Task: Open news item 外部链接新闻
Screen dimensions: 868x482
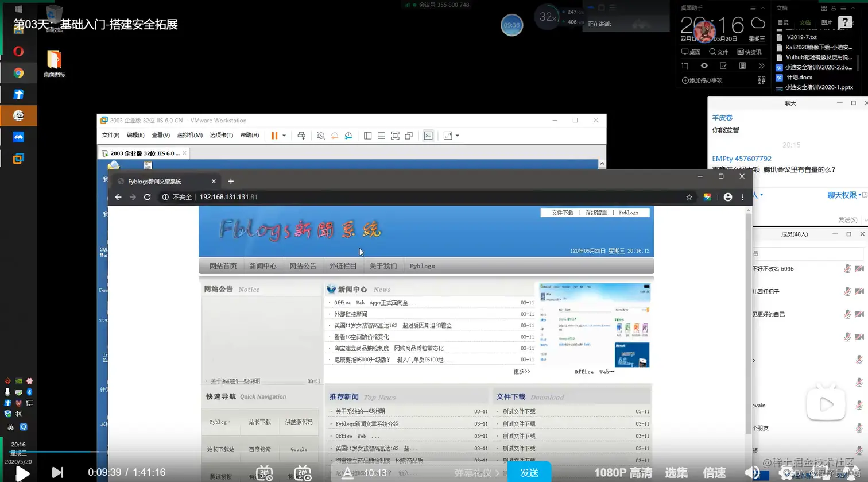Action: coord(351,314)
